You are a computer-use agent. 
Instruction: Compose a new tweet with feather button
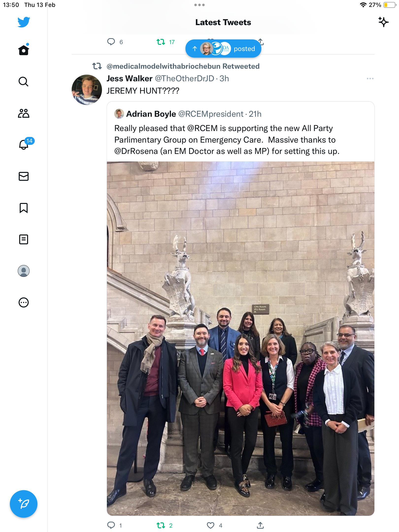point(24,504)
